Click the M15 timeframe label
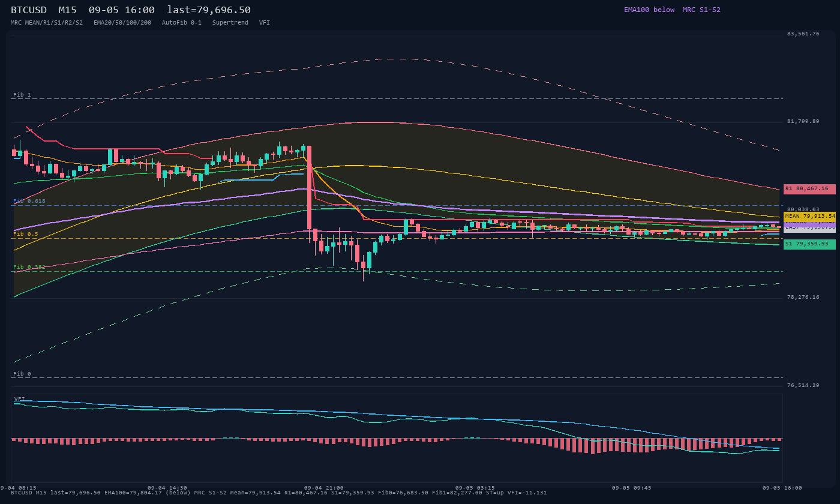Screen dimensions: 840x504 click(x=68, y=10)
